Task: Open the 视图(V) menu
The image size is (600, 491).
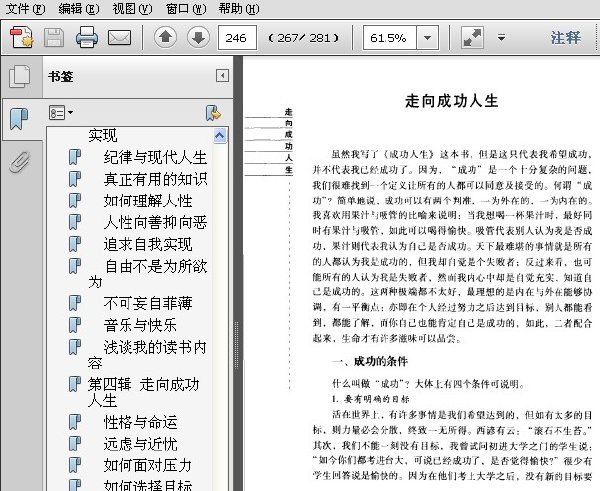Action: pyautogui.click(x=132, y=8)
